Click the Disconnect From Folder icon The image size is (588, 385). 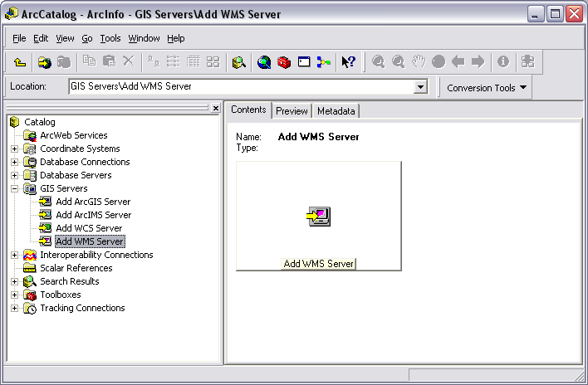(64, 61)
